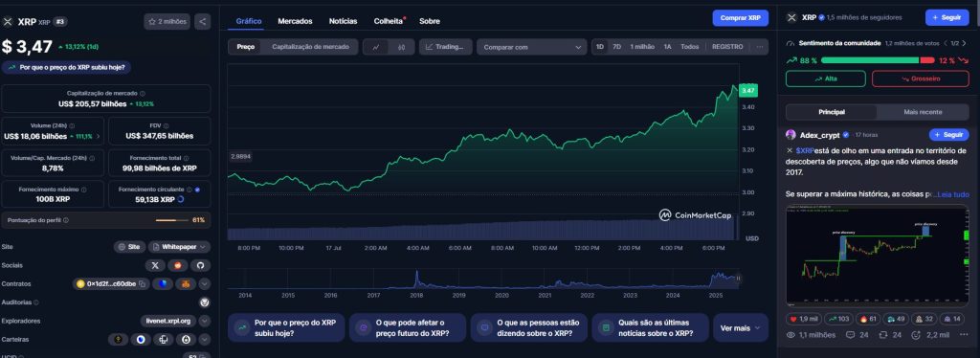This screenshot has height=358, width=980.
Task: Switch chart to Preço view
Action: [246, 47]
